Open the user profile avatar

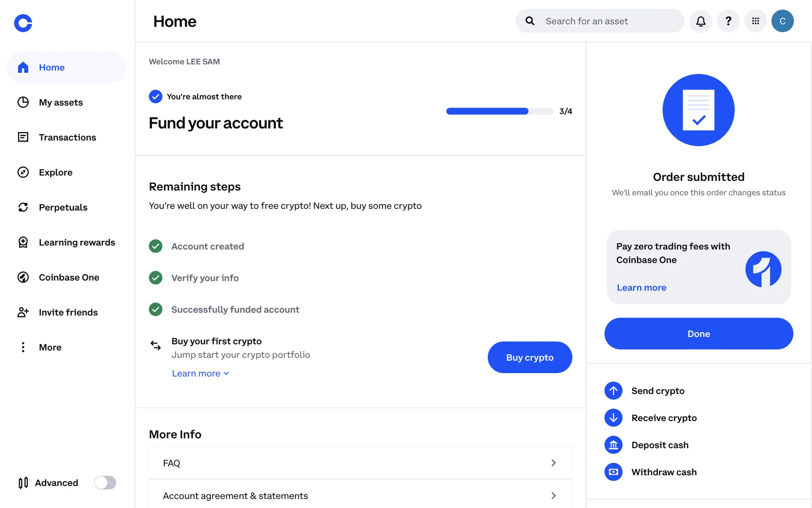coord(782,21)
